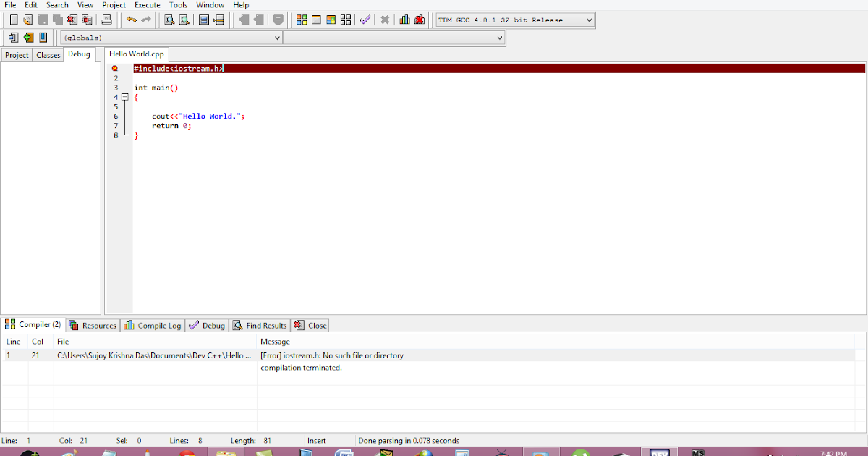
Task: Click the green-arrow Toggle Bookmarks icon
Action: tap(28, 37)
